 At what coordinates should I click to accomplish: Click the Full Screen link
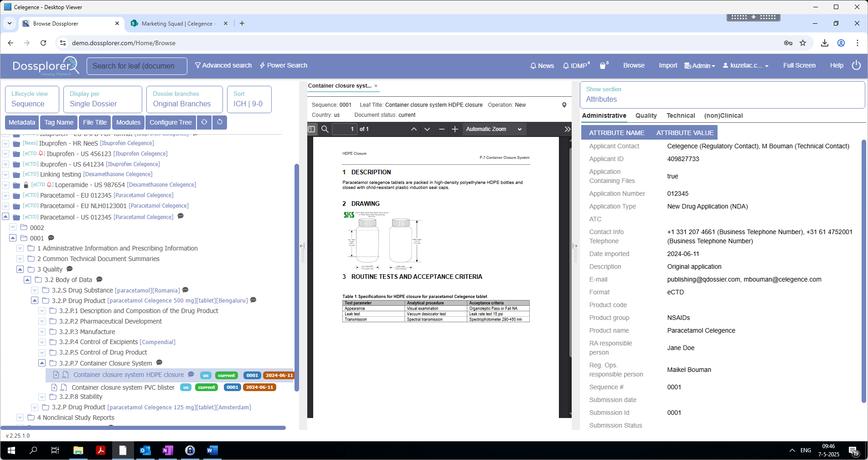(799, 65)
